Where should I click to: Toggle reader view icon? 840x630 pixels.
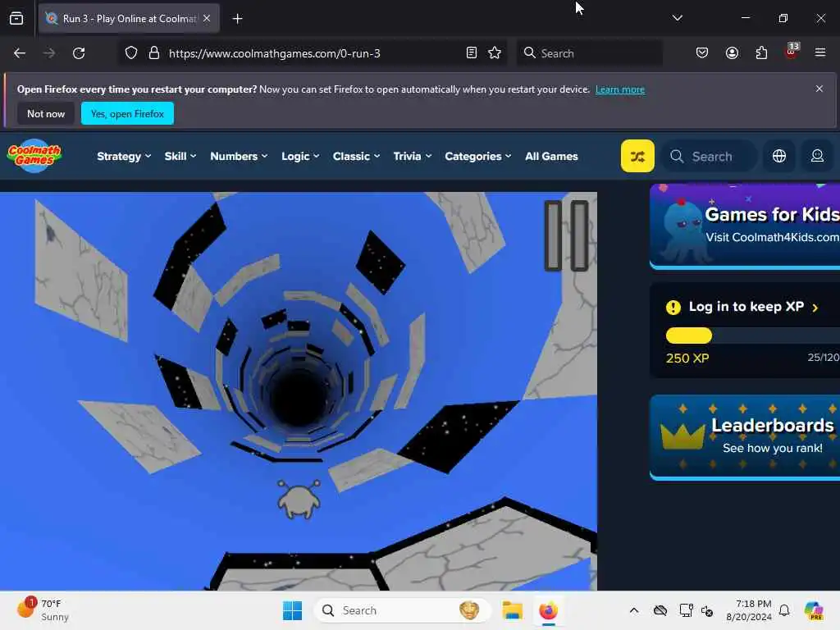click(x=472, y=53)
